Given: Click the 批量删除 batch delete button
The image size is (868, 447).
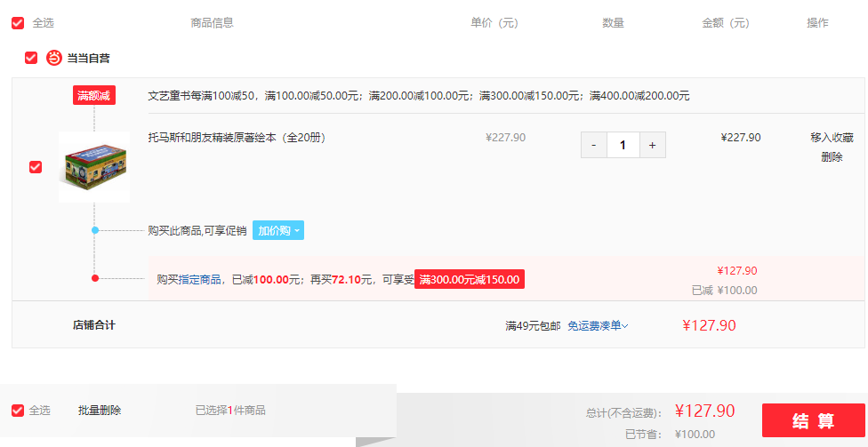Looking at the screenshot, I should click(x=100, y=411).
